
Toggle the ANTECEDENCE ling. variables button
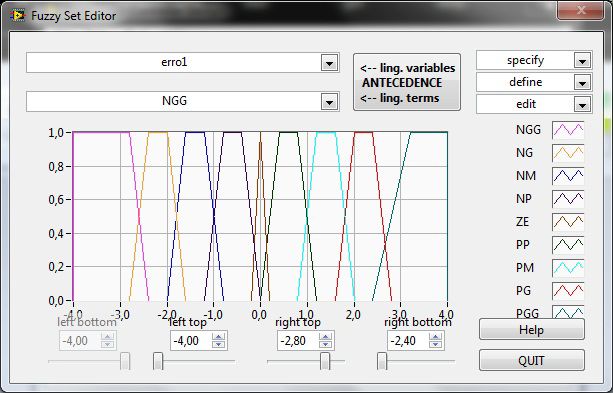click(407, 83)
